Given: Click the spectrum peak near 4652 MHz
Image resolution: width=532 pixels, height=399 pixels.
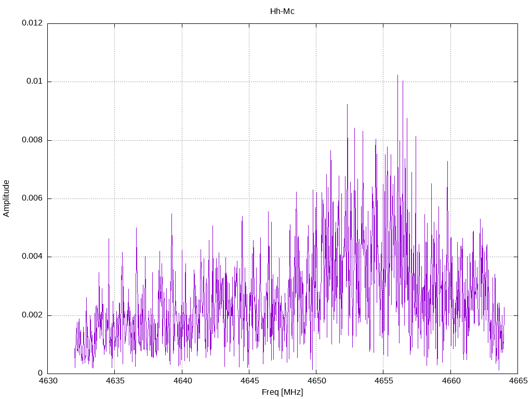Looking at the screenshot, I should click(x=347, y=104).
